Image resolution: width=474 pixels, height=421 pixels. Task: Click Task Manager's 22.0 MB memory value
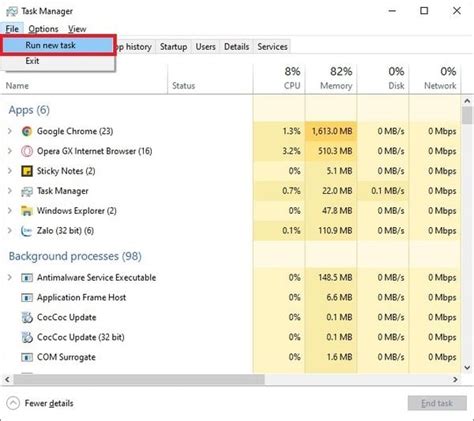[x=337, y=191]
